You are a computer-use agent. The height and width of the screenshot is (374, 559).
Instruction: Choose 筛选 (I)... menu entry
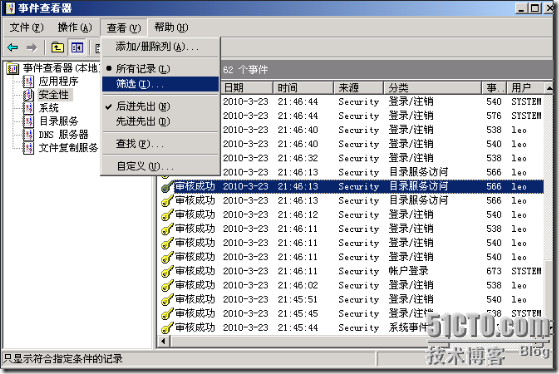pyautogui.click(x=160, y=84)
